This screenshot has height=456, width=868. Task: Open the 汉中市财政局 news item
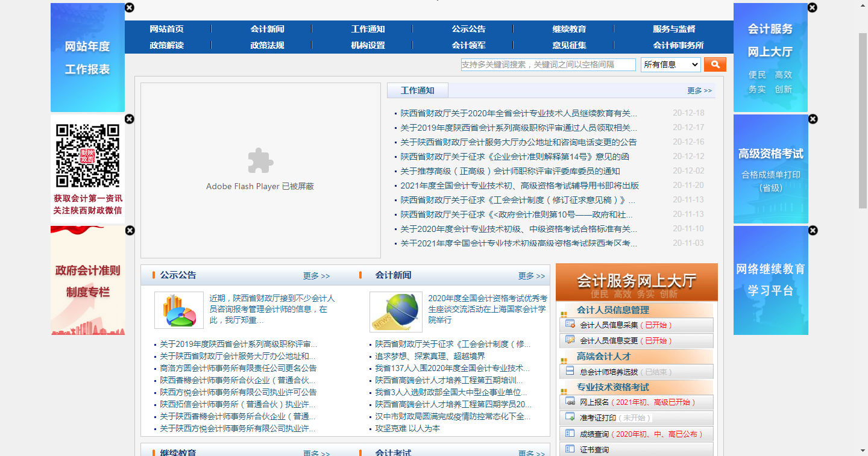[x=453, y=416]
